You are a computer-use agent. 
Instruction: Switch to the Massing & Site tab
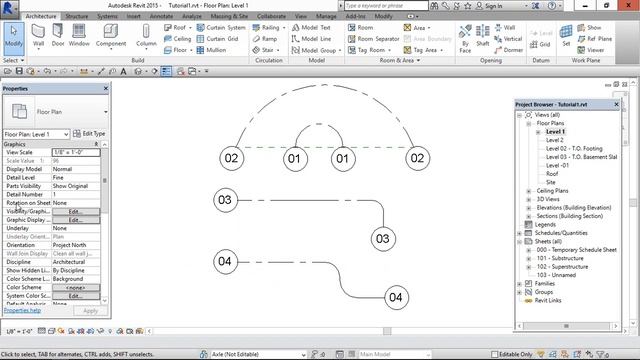coord(229,16)
